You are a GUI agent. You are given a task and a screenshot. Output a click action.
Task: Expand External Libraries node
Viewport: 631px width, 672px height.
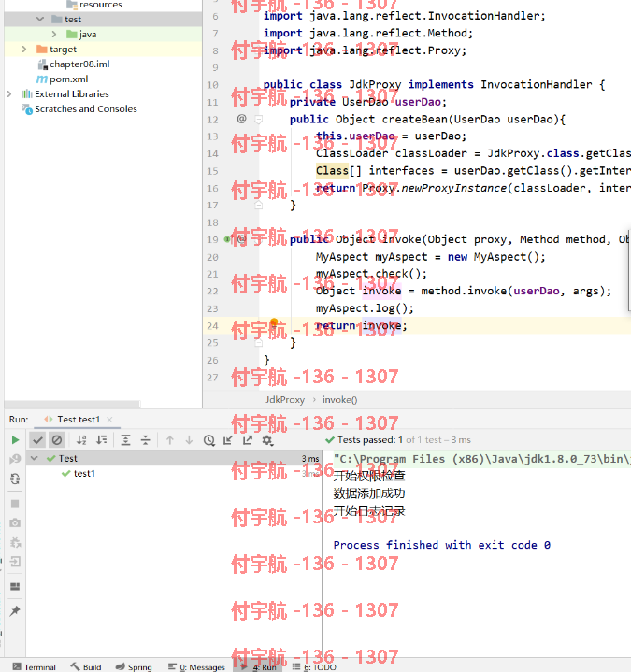pos(9,93)
